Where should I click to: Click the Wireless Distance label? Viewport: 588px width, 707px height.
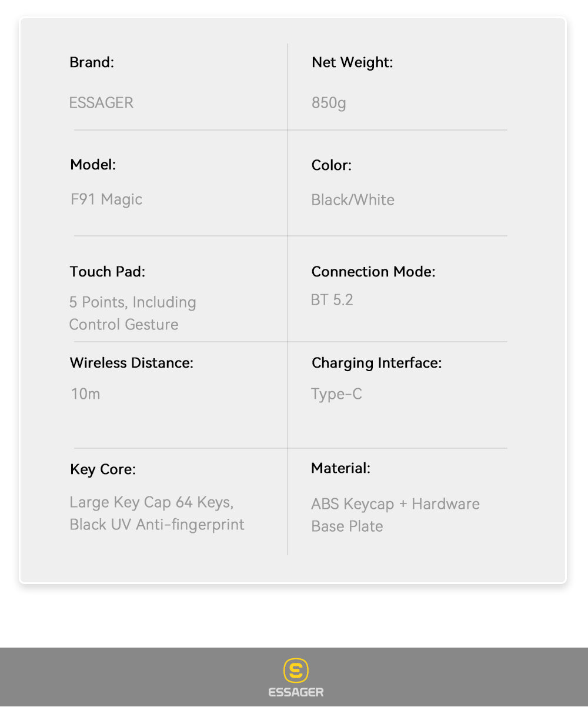click(132, 363)
